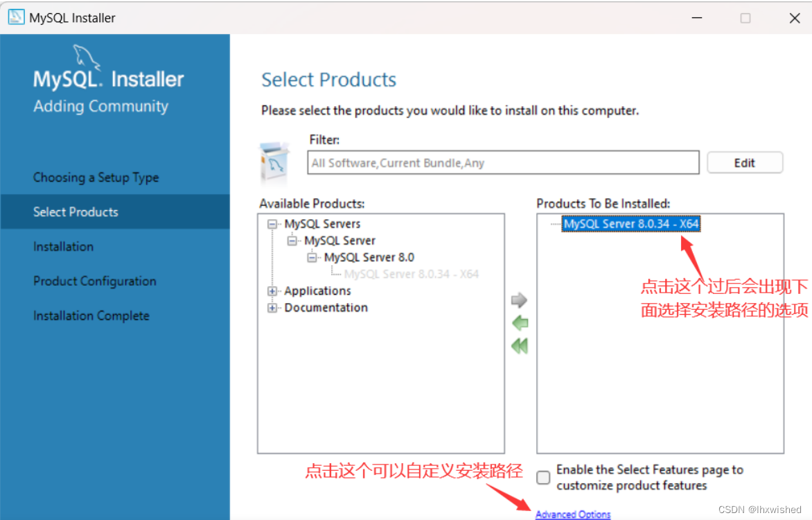Select the MySQL Server tree label
Screen dimensions: 812x520
pos(339,241)
